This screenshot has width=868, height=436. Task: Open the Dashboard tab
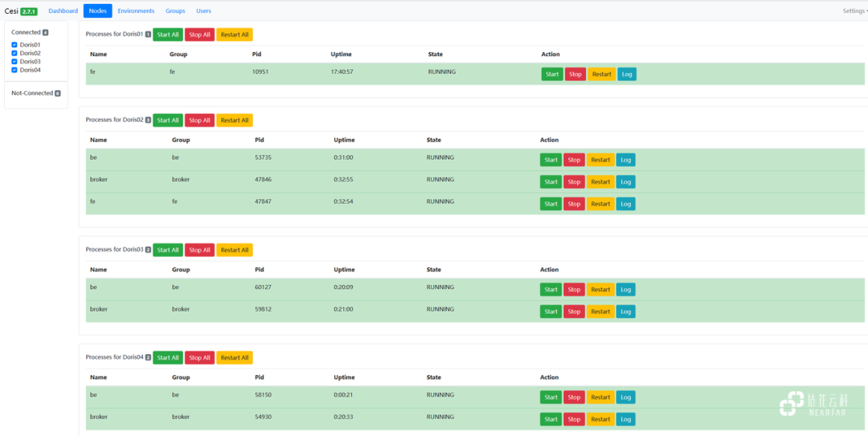click(x=63, y=11)
